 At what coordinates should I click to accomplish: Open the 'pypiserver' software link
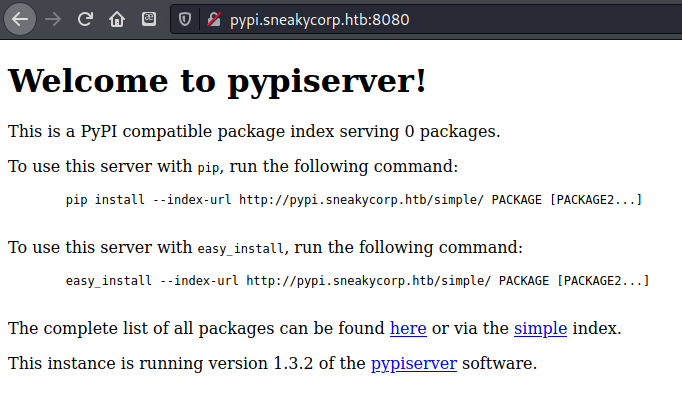(413, 363)
